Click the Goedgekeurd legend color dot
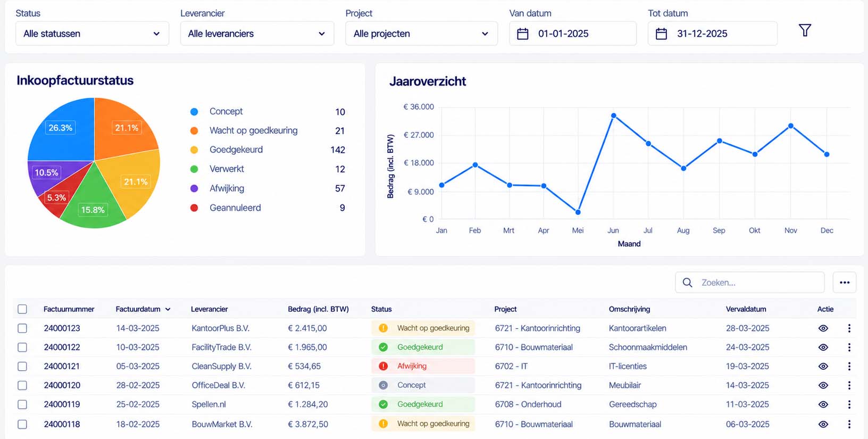The height and width of the screenshot is (439, 868). point(194,150)
